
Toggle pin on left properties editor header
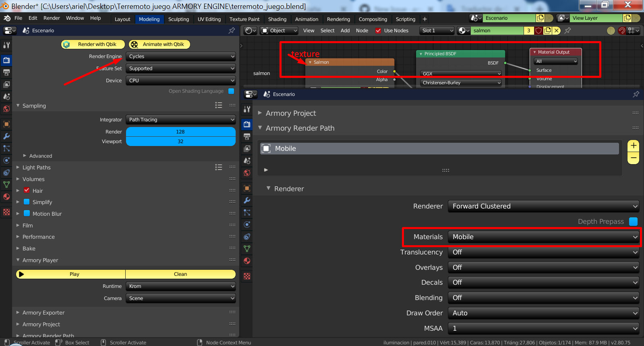232,30
